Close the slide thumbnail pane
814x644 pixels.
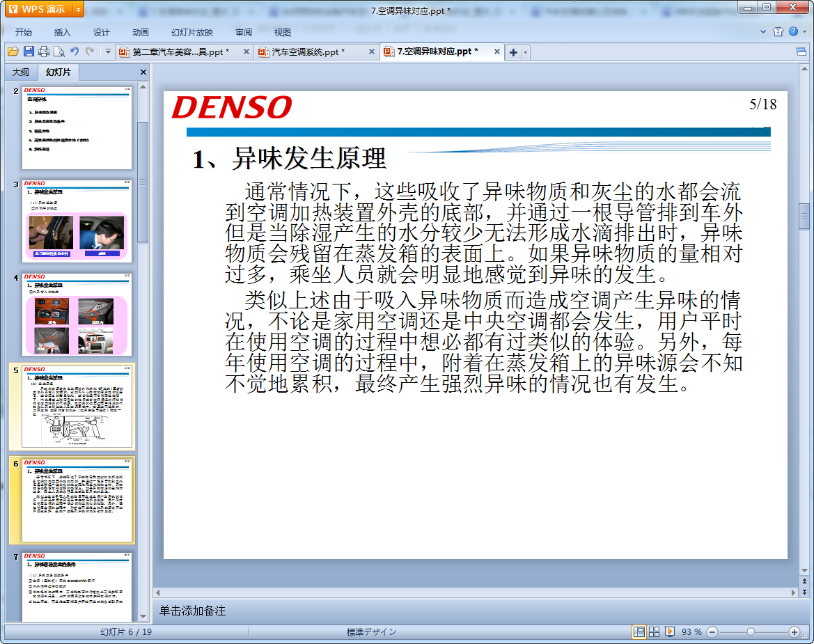click(143, 72)
